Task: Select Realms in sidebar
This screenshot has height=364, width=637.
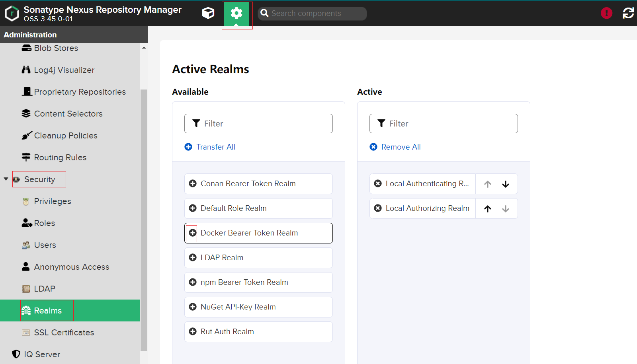Action: (70, 310)
